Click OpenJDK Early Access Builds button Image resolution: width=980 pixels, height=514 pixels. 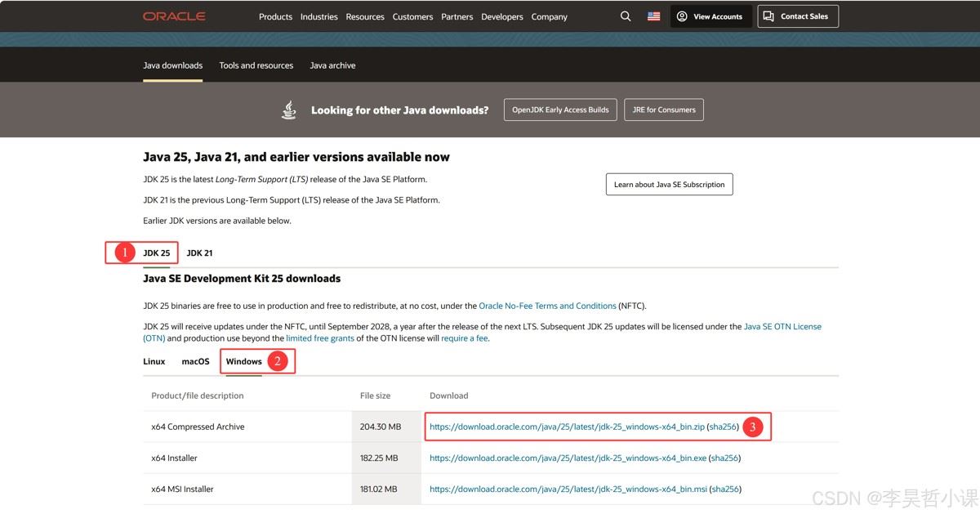[560, 110]
